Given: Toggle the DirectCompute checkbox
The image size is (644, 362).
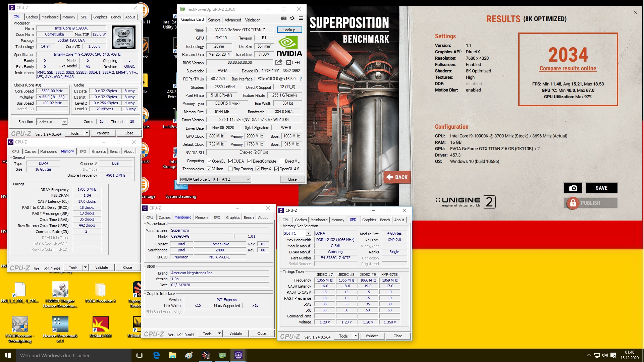Looking at the screenshot, I should pos(250,161).
